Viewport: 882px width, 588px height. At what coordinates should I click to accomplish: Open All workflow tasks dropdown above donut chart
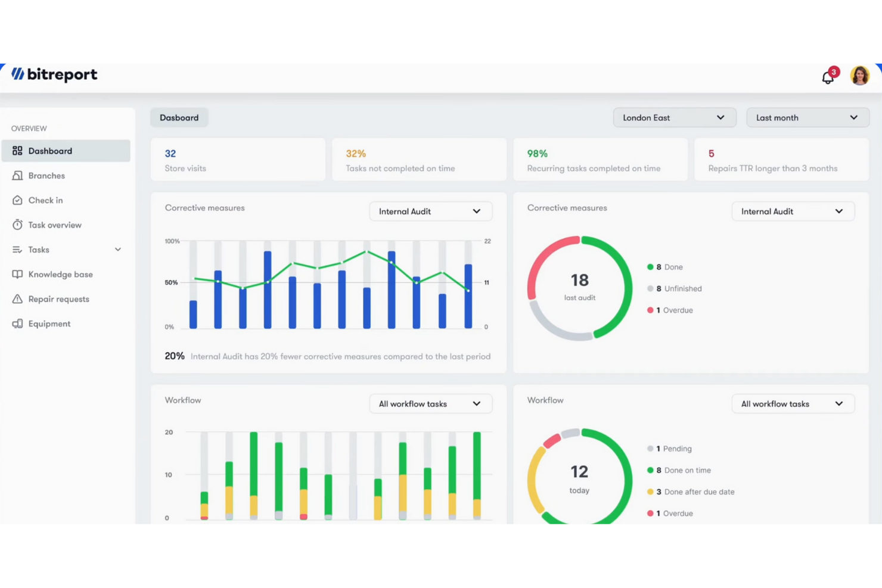click(793, 404)
